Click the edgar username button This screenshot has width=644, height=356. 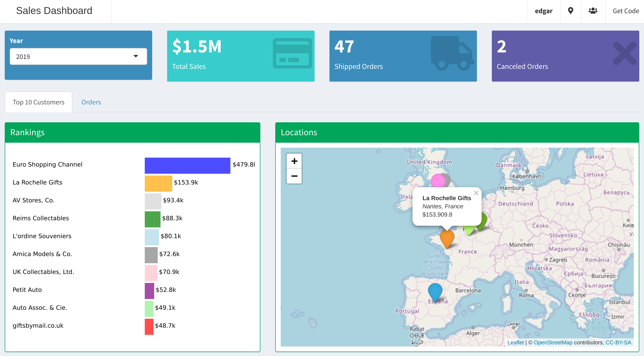pos(544,11)
